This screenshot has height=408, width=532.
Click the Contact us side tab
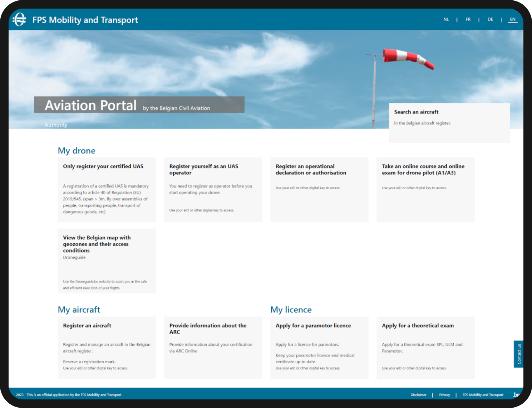click(518, 354)
